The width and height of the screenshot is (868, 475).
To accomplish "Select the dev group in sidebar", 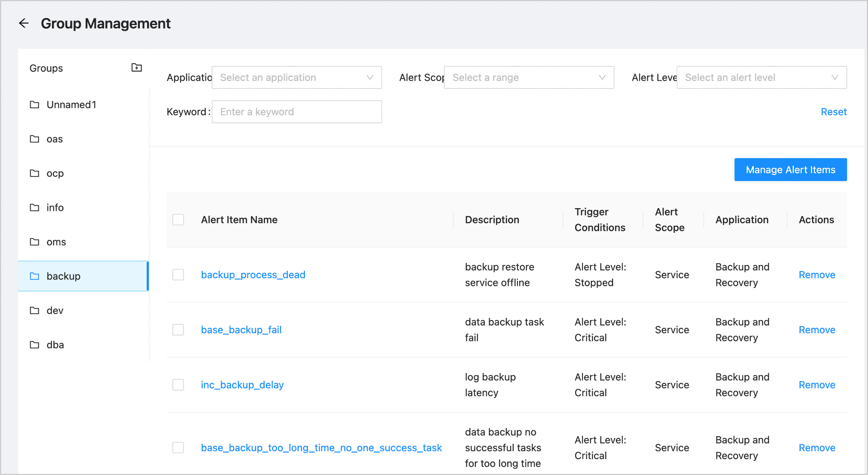I will 55,311.
